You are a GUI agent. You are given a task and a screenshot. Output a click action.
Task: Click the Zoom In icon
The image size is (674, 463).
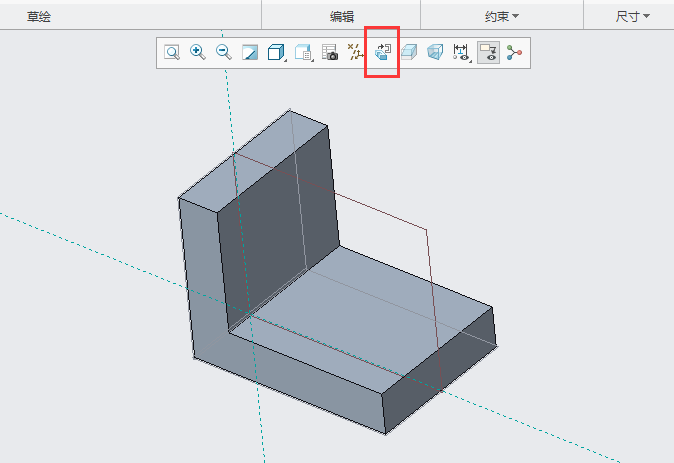point(198,52)
